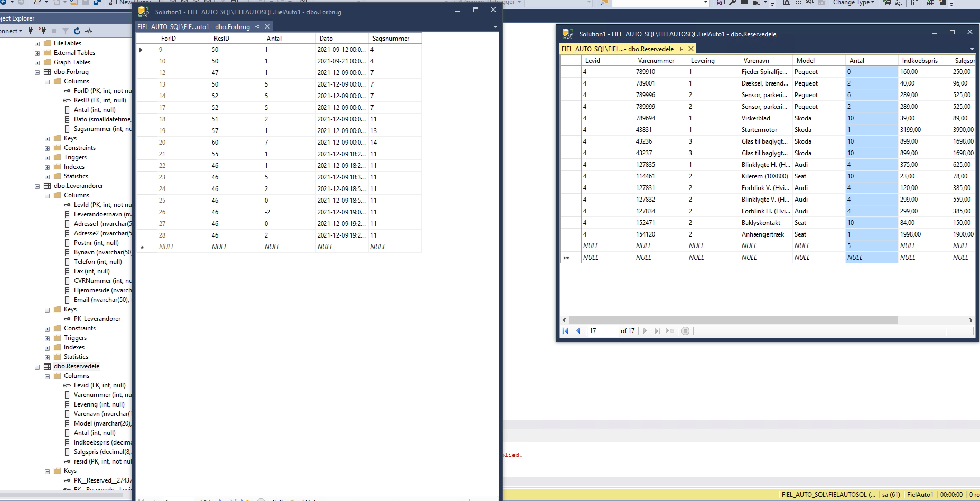The width and height of the screenshot is (980, 501).
Task: Click the activity monitor pulse icon
Action: (89, 31)
